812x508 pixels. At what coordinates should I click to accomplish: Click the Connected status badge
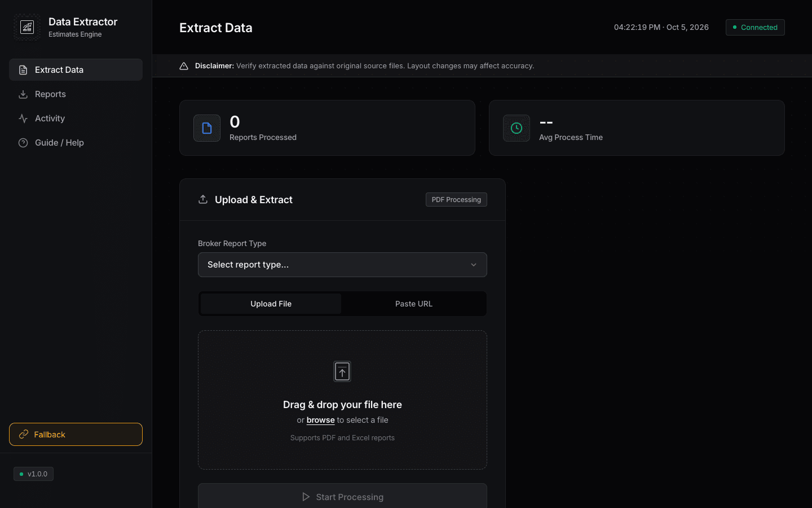click(x=755, y=27)
